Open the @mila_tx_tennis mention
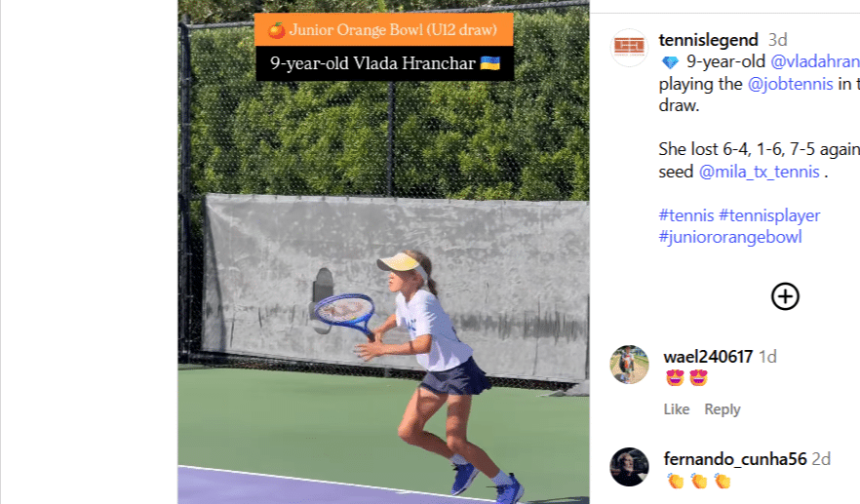This screenshot has height=504, width=860. 759,172
